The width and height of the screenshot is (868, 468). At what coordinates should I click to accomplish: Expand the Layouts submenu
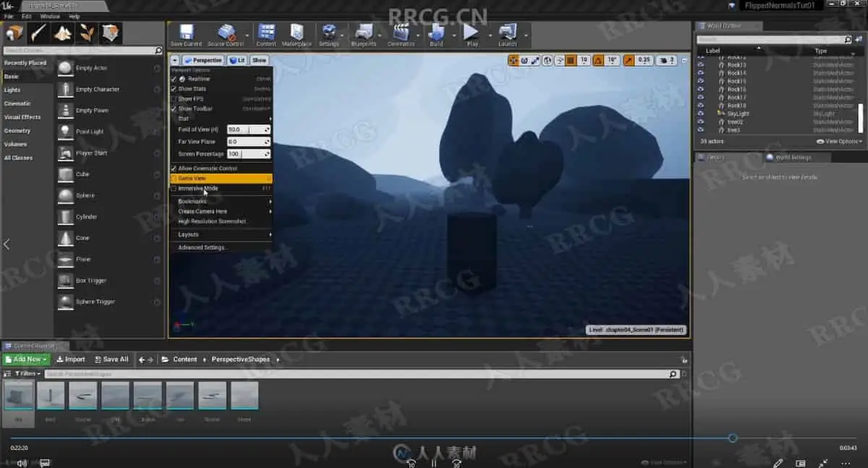(x=221, y=234)
